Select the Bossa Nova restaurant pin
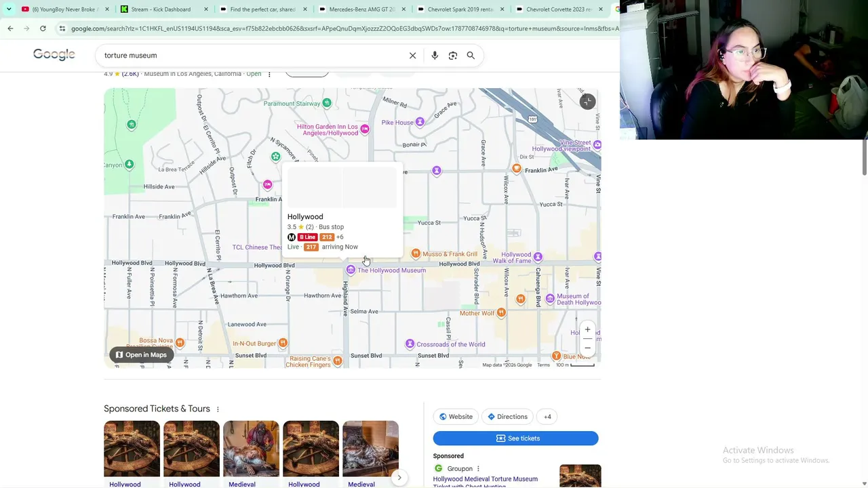 tap(180, 343)
